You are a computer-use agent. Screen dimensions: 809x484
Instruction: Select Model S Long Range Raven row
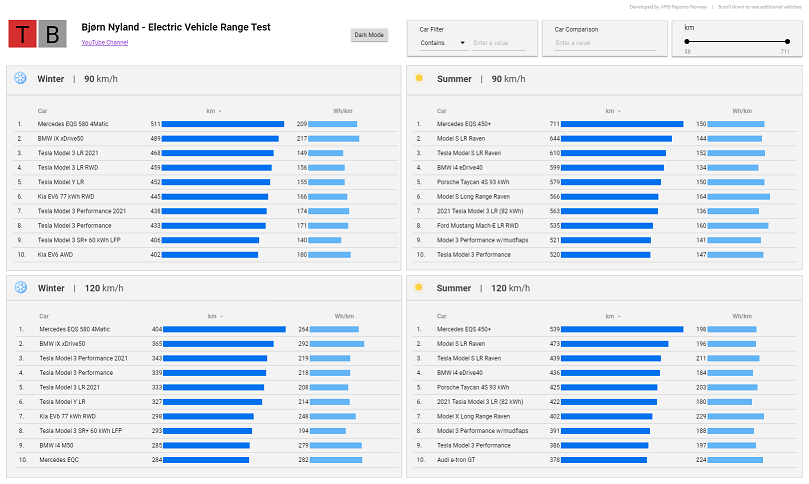[x=607, y=196]
